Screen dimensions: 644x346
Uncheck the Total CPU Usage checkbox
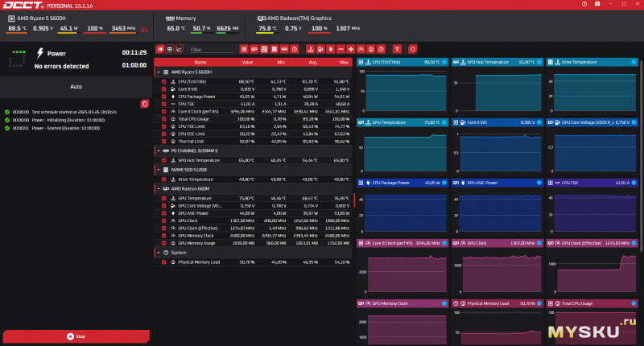coord(164,119)
